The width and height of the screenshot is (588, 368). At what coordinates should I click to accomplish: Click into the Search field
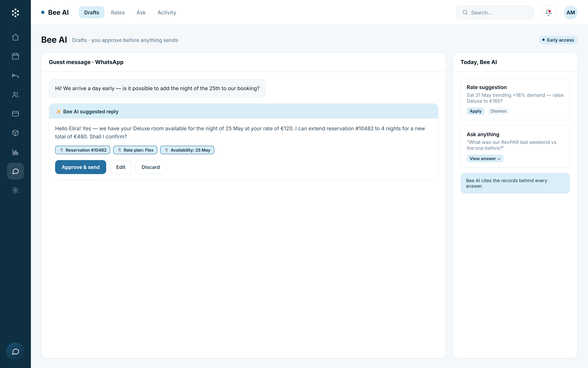tap(495, 12)
